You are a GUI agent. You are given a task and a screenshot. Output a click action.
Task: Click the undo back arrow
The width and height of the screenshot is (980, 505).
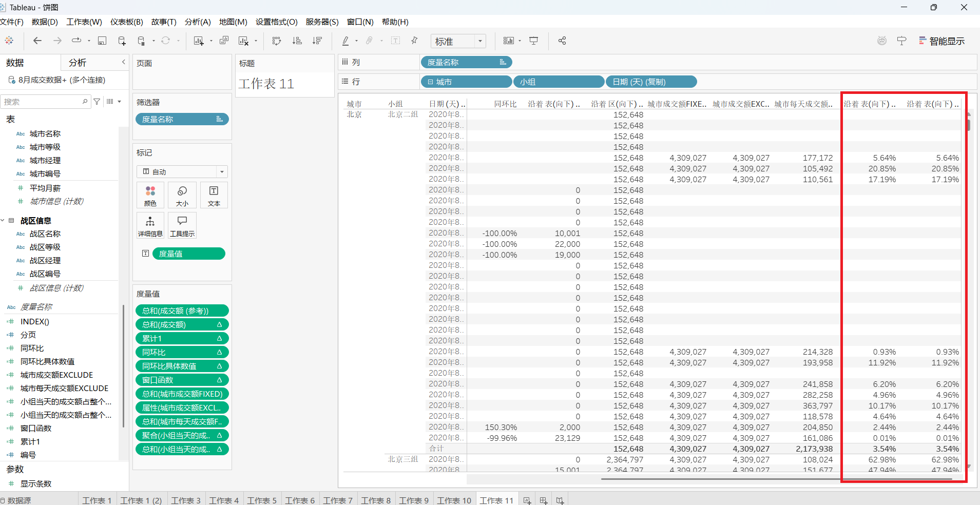(37, 41)
